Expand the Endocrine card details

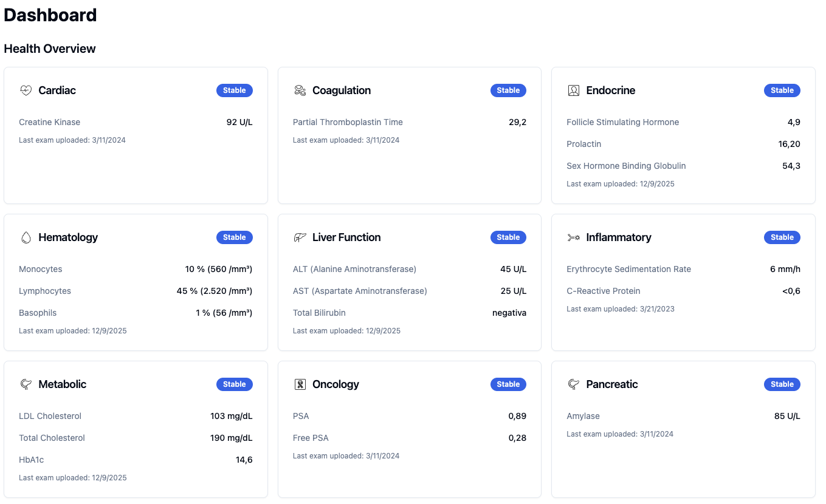(683, 135)
